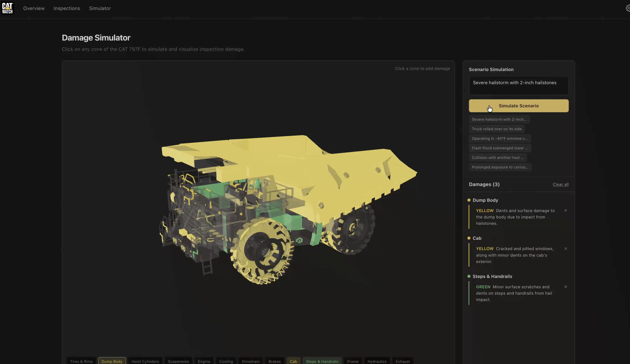Toggle the Cab zone chip
Viewport: 630px width, 364px height.
pyautogui.click(x=293, y=361)
